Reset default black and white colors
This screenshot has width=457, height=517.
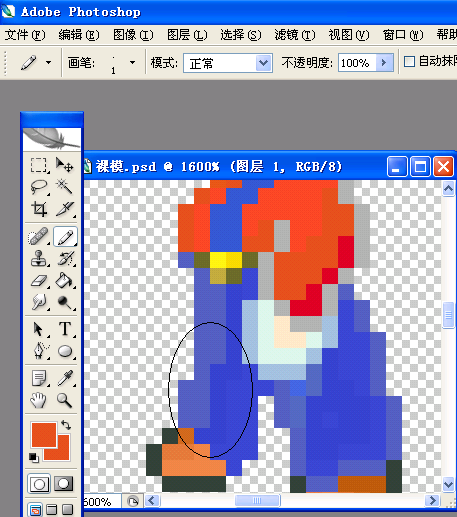34,458
